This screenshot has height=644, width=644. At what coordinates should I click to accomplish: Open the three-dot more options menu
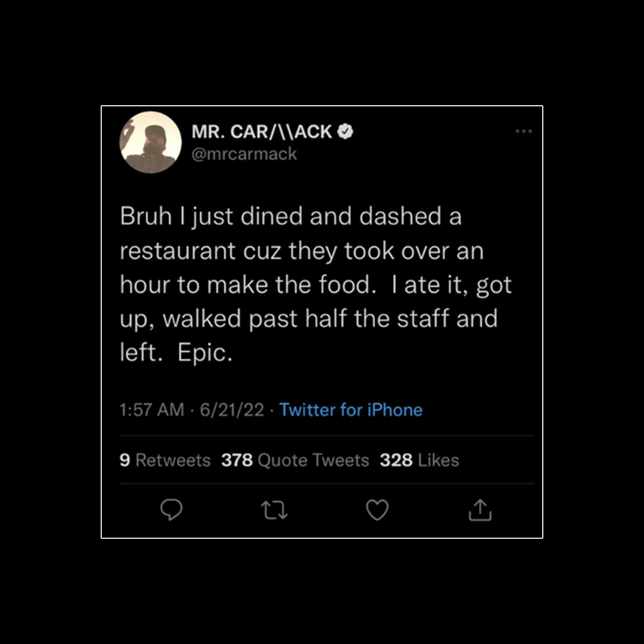coord(523,131)
